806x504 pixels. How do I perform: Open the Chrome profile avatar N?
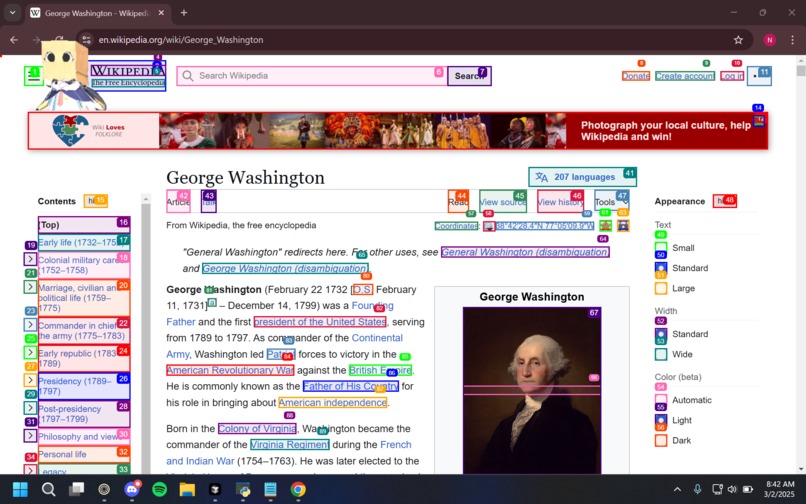[x=770, y=40]
